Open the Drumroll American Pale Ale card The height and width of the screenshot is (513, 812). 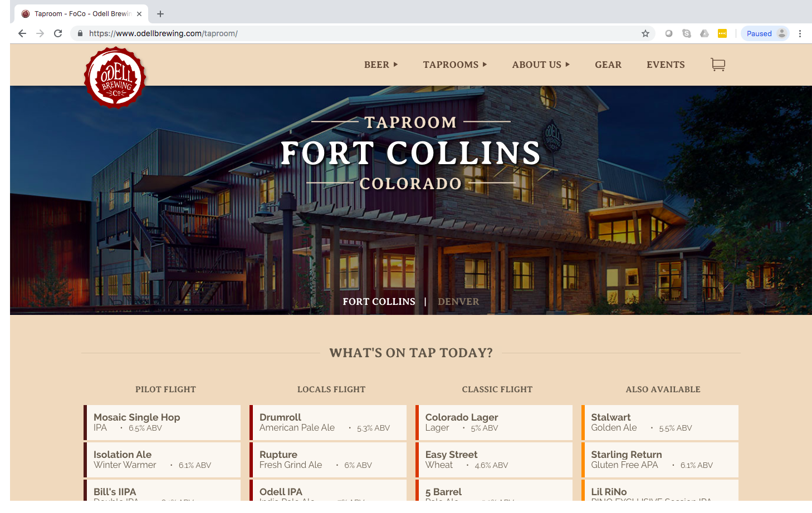click(x=328, y=422)
